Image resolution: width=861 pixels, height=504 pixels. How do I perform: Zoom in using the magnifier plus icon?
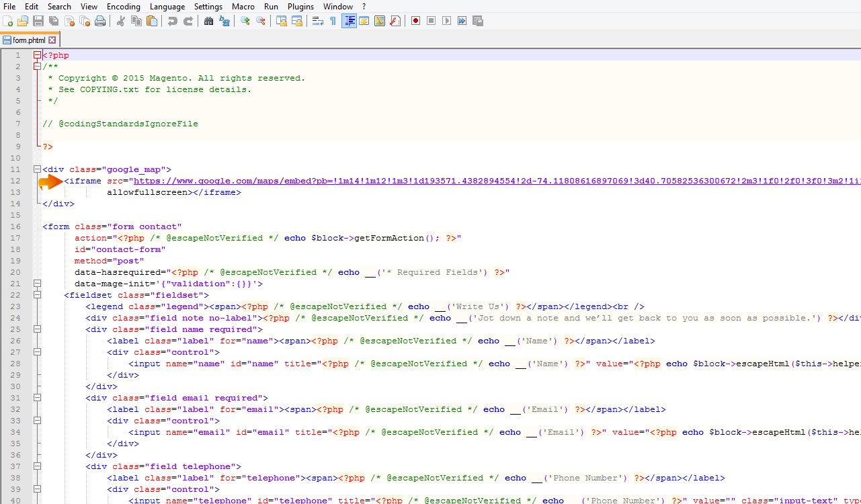click(x=245, y=21)
